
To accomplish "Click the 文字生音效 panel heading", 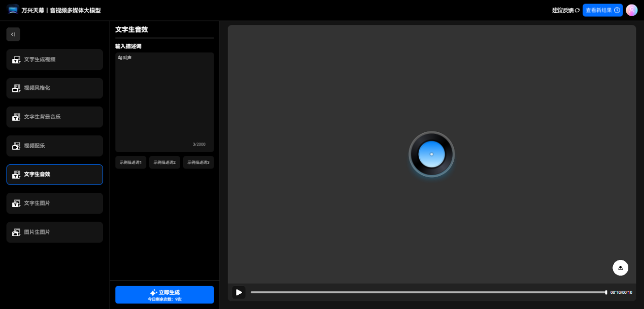I will click(131, 29).
